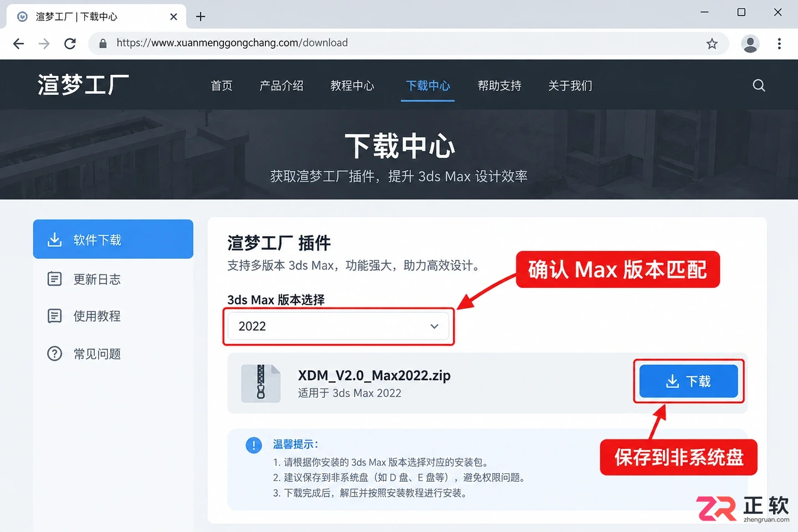Open the 关于我们 navigation item
This screenshot has height=532, width=798.
570,86
